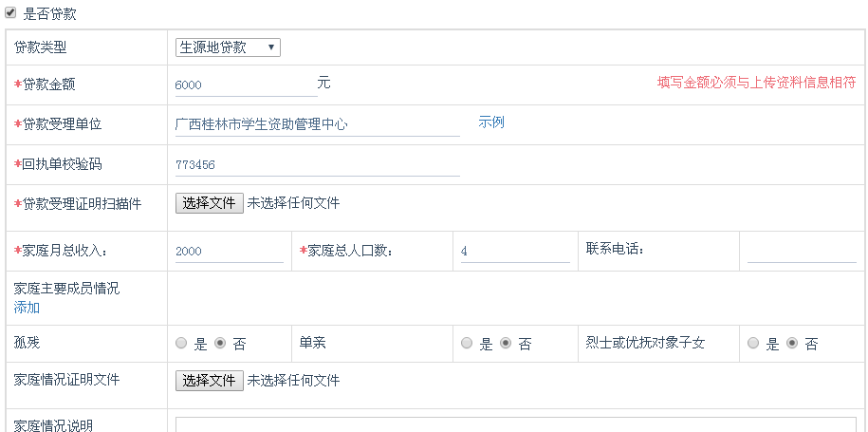Select 否 for 孤残
868x432 pixels.
click(220, 344)
